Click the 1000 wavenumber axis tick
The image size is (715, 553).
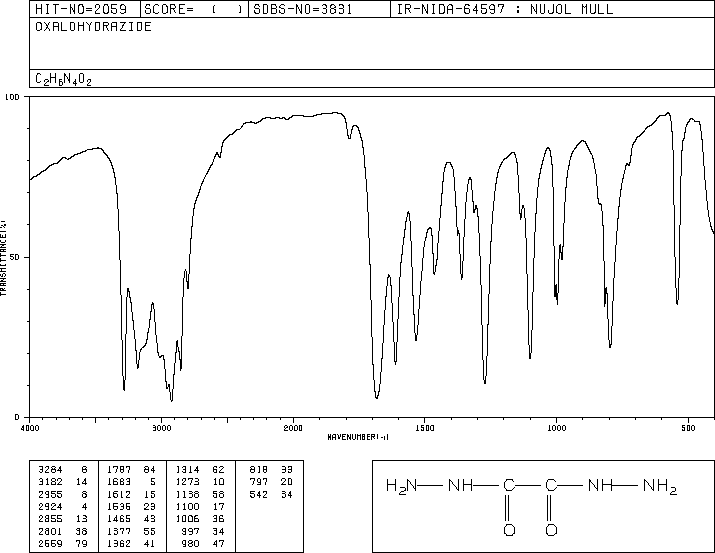[x=556, y=428]
